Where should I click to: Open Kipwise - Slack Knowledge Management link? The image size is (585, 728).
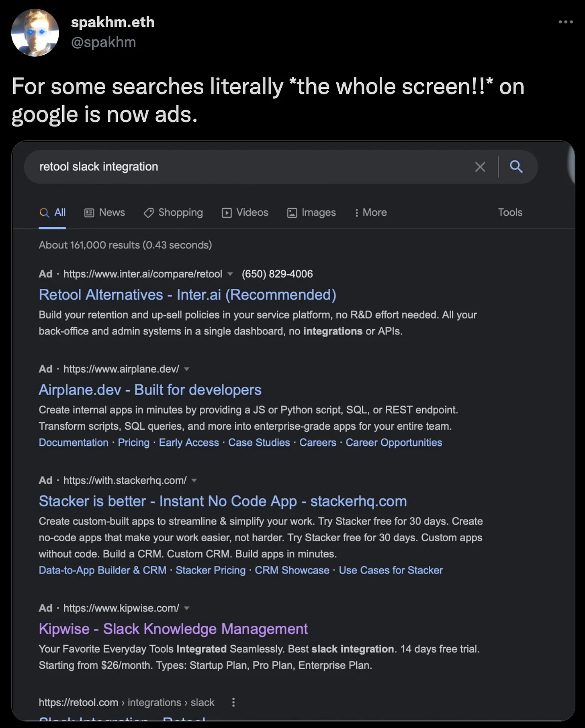coord(173,629)
